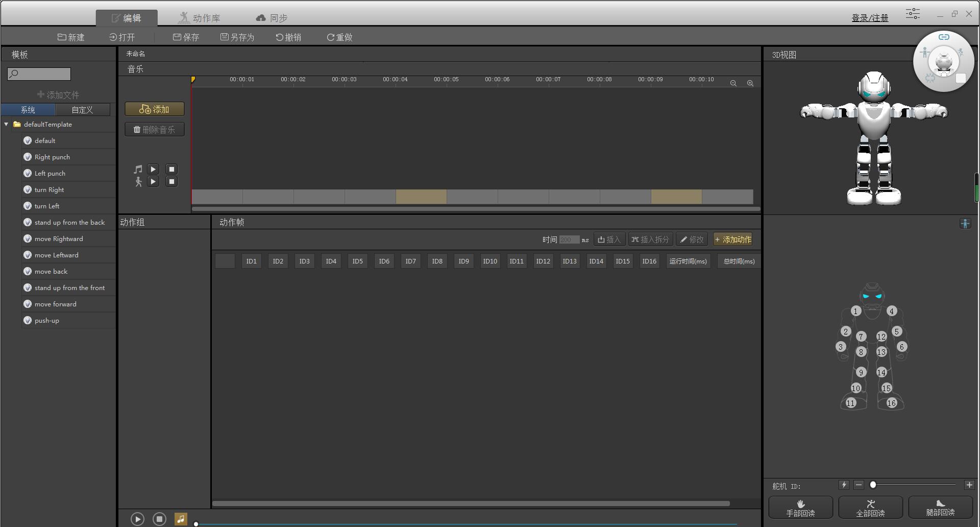The width and height of the screenshot is (980, 527).
Task: Open the 同步 (sync) tab
Action: tap(272, 18)
